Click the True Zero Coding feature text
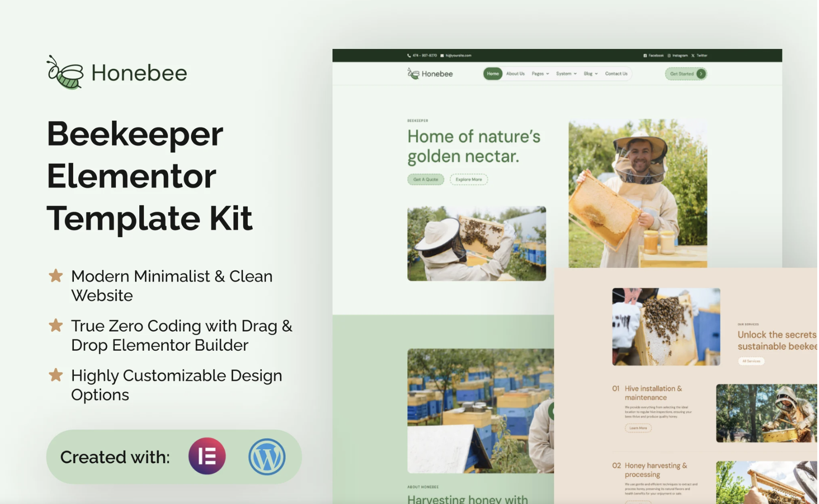Screen dimensions: 819x504 [x=181, y=335]
